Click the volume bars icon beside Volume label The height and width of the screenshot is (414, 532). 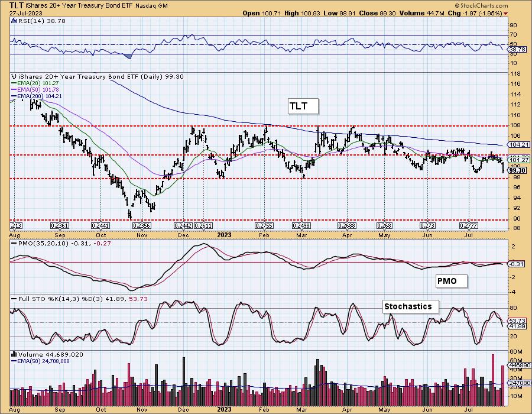14,354
